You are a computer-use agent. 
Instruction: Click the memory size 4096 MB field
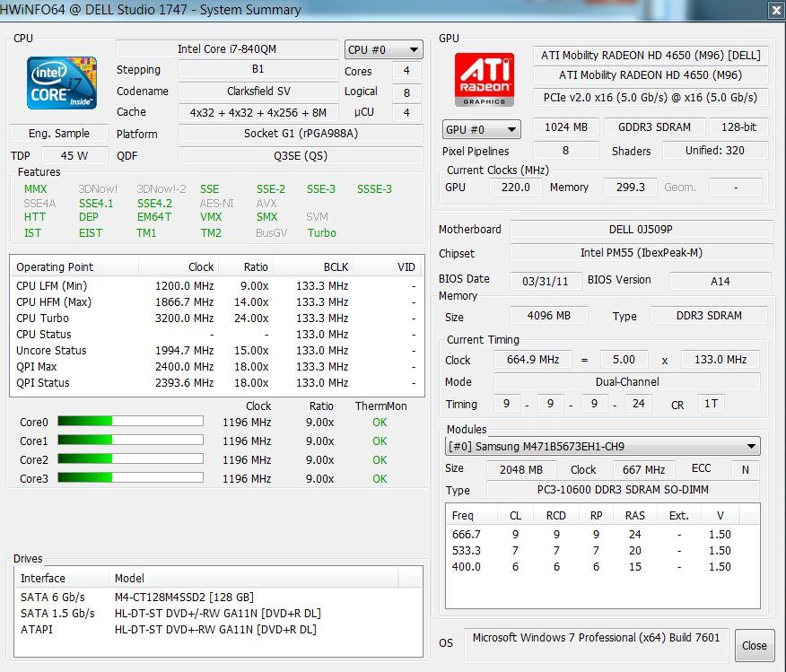click(548, 315)
